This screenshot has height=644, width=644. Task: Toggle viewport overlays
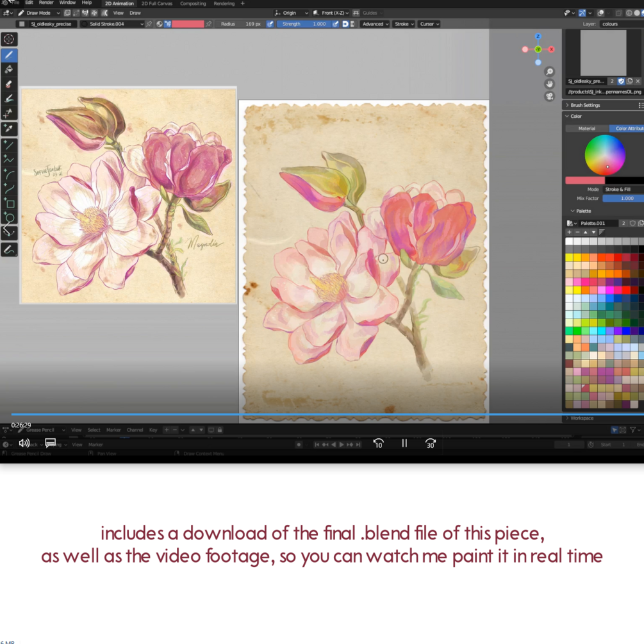(600, 13)
